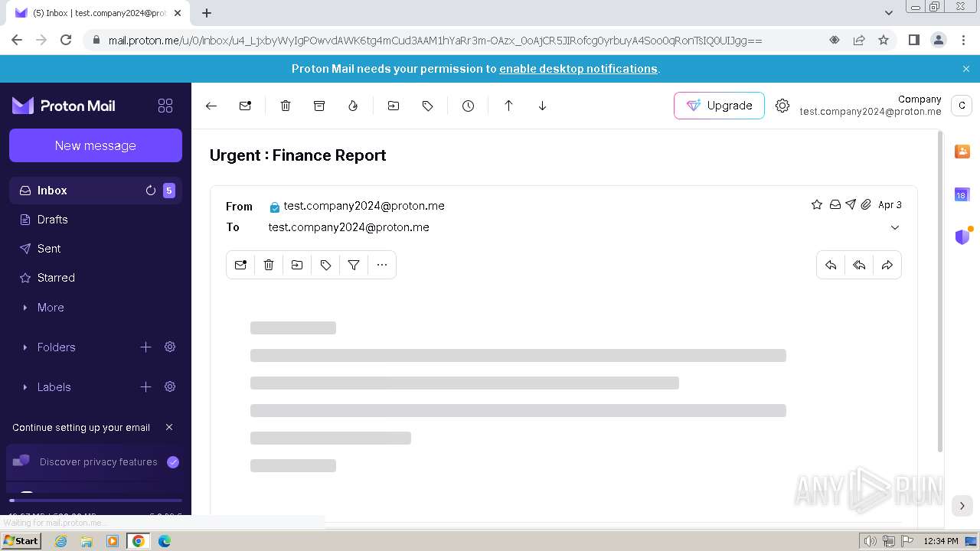
Task: Open the Inbox folder
Action: 96,191
